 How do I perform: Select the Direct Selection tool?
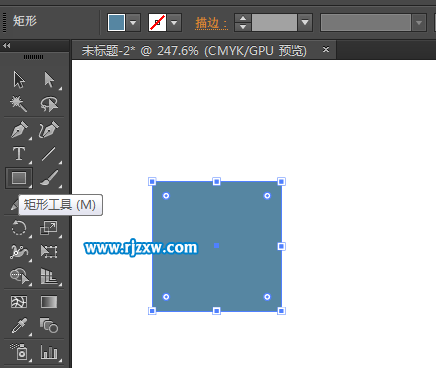(49, 80)
